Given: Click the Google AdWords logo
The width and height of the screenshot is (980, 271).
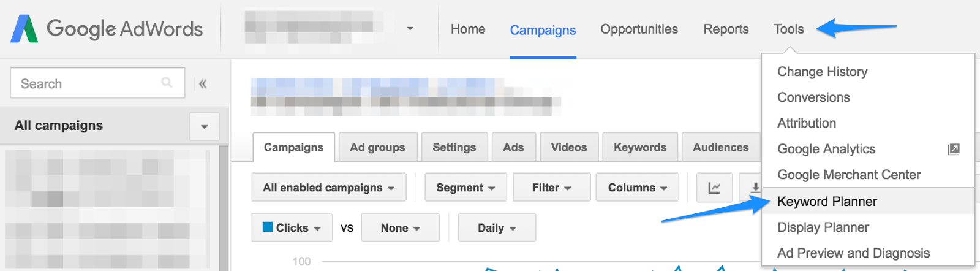Looking at the screenshot, I should [107, 29].
